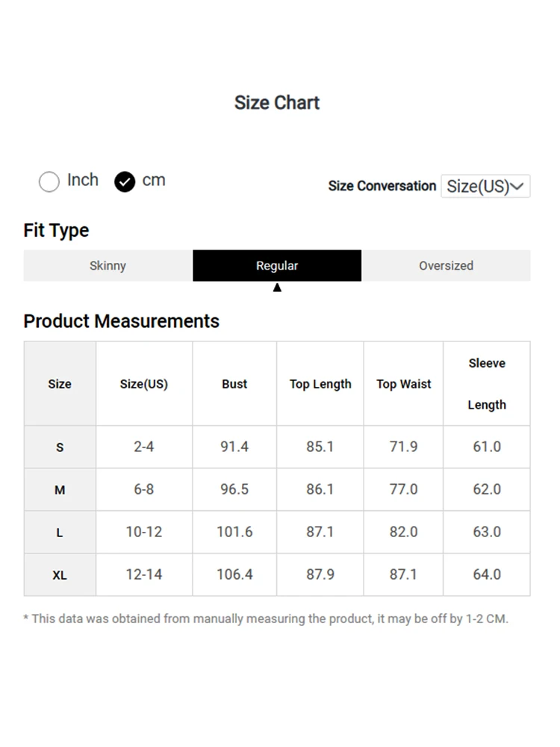
Task: Select the cm unit radio button
Action: [125, 182]
